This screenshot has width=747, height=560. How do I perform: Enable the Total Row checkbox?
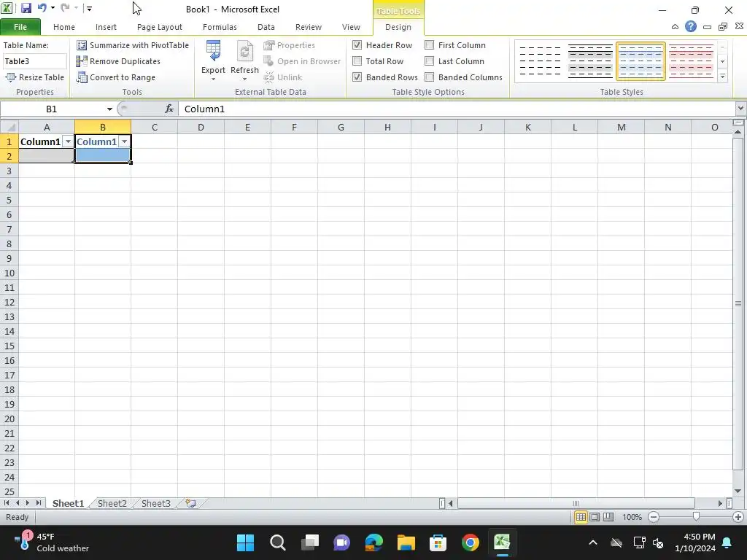[357, 61]
